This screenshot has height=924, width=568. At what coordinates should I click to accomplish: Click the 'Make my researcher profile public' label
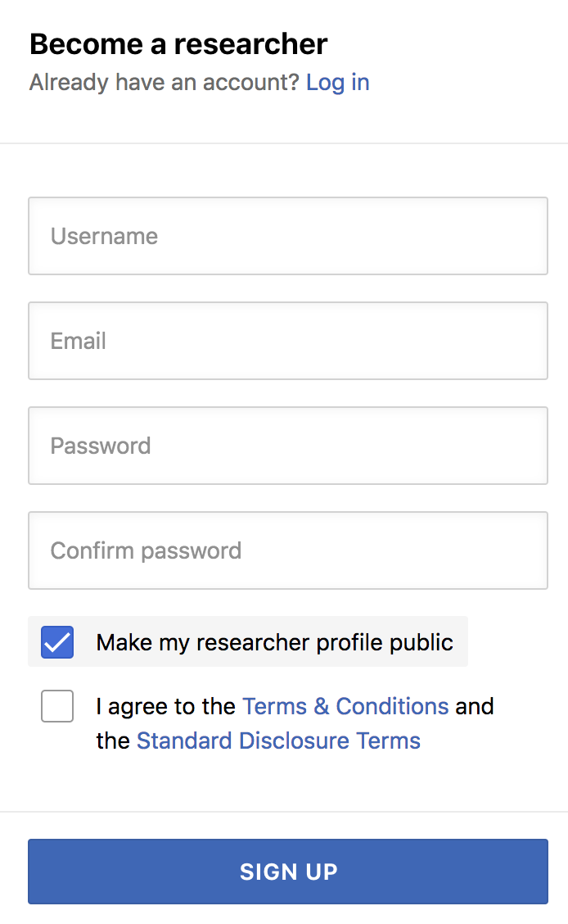tap(274, 642)
